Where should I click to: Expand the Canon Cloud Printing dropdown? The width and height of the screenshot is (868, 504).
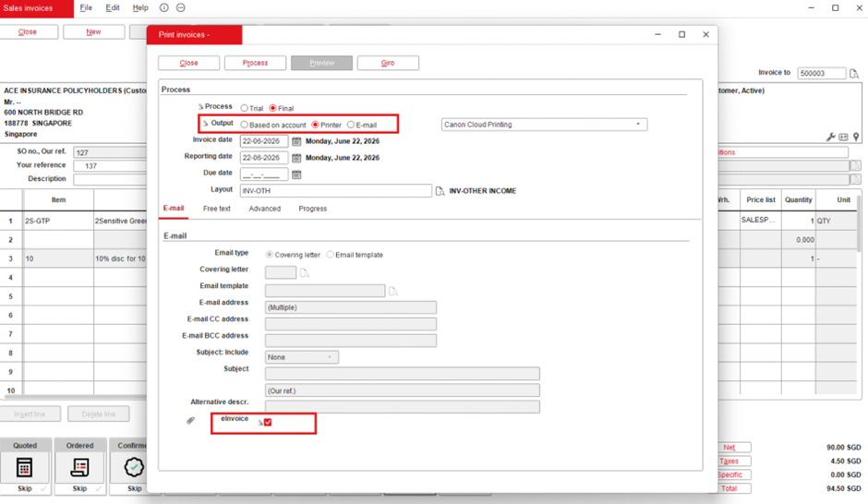tap(638, 125)
